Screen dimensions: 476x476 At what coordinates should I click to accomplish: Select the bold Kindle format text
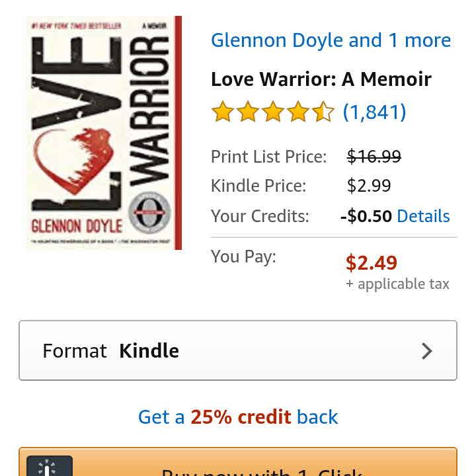point(149,350)
